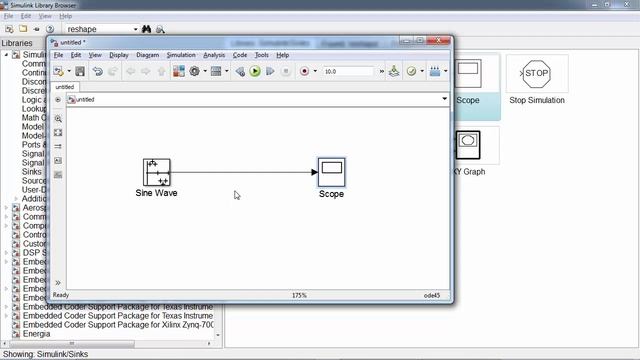Click the binoculars search icon in Library Browser
The image size is (640, 360).
pos(146,29)
